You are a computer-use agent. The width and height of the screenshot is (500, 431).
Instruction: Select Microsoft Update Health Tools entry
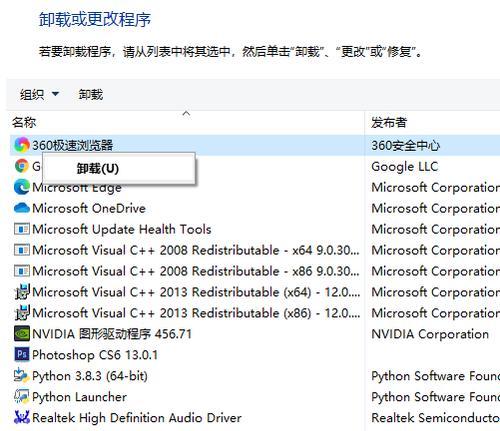click(x=122, y=229)
